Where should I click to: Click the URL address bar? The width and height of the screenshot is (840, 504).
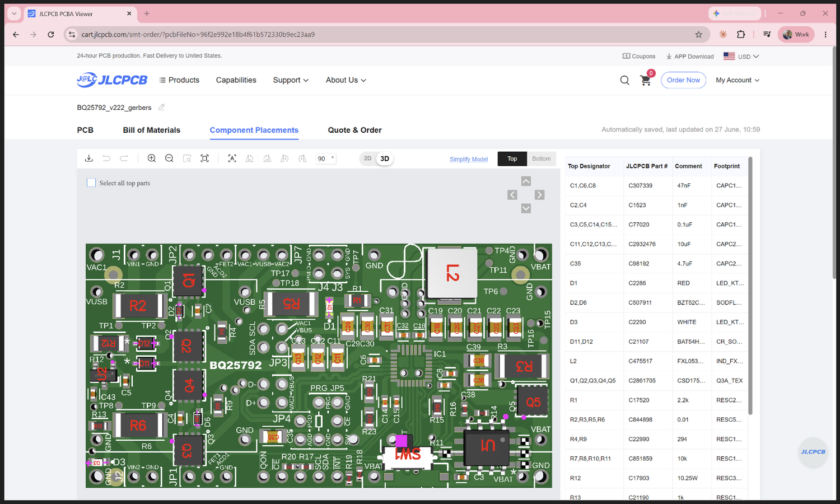(x=386, y=34)
